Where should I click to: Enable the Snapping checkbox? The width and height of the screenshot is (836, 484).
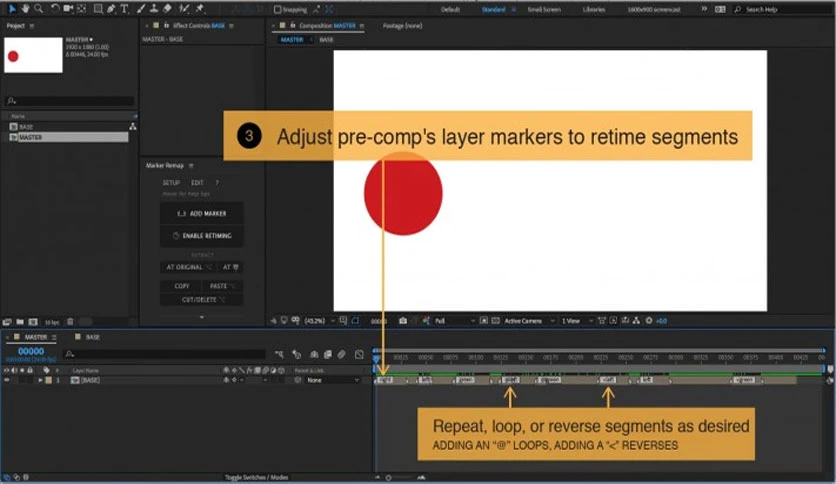click(x=277, y=10)
